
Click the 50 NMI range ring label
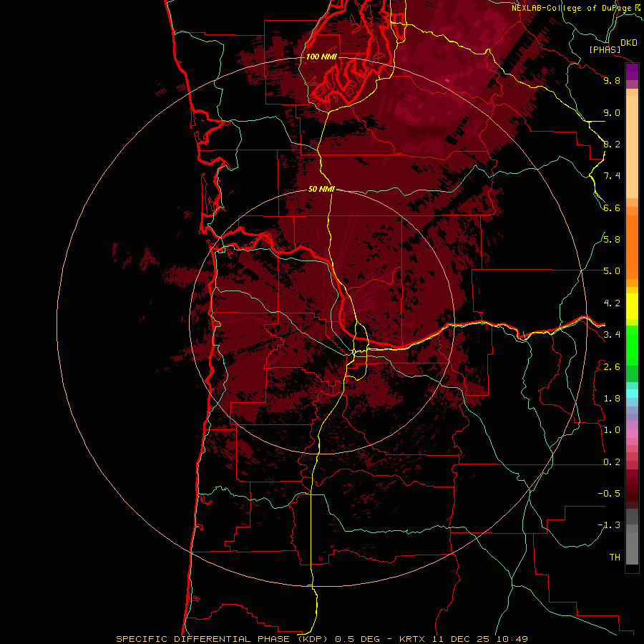(x=321, y=189)
